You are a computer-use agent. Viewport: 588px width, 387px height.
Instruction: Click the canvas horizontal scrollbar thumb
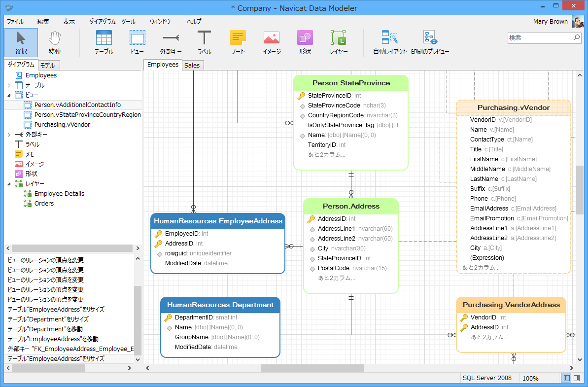[x=312, y=368]
